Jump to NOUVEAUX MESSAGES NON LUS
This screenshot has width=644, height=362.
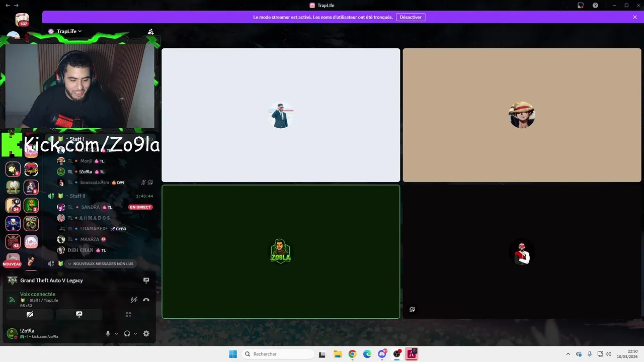(101, 263)
